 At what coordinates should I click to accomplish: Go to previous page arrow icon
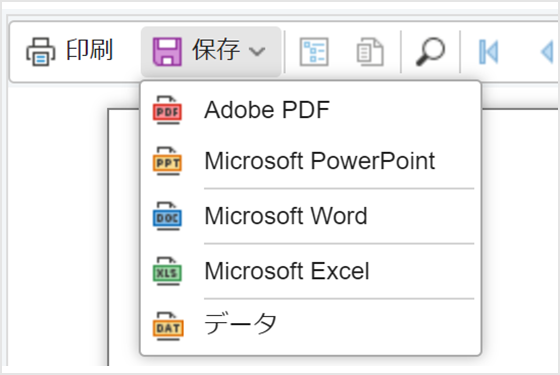[547, 52]
